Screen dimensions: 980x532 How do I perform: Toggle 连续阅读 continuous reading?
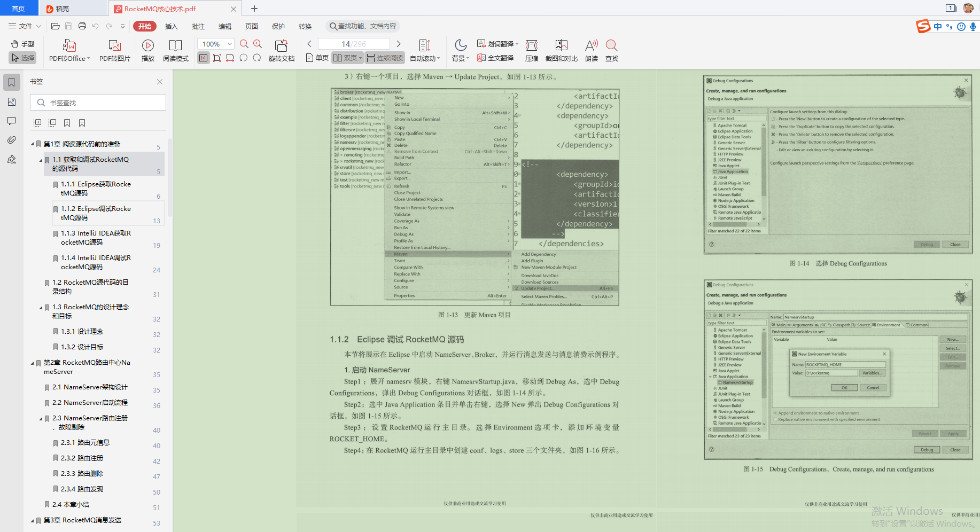[385, 58]
